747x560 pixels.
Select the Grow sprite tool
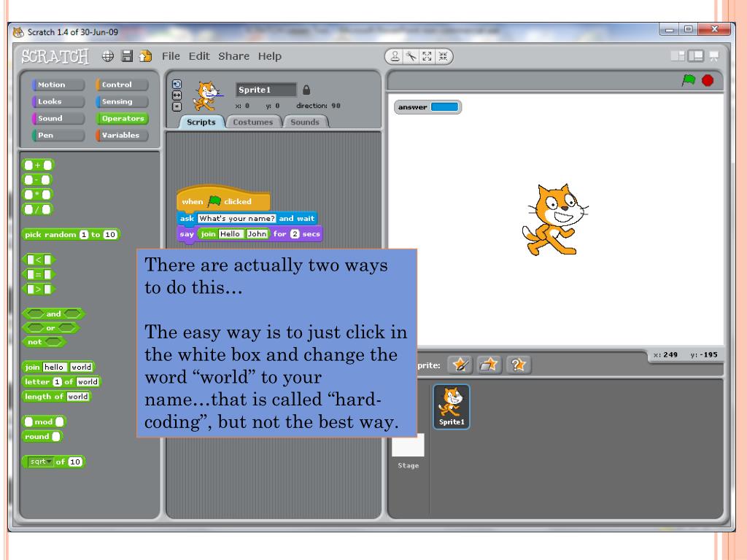[427, 57]
